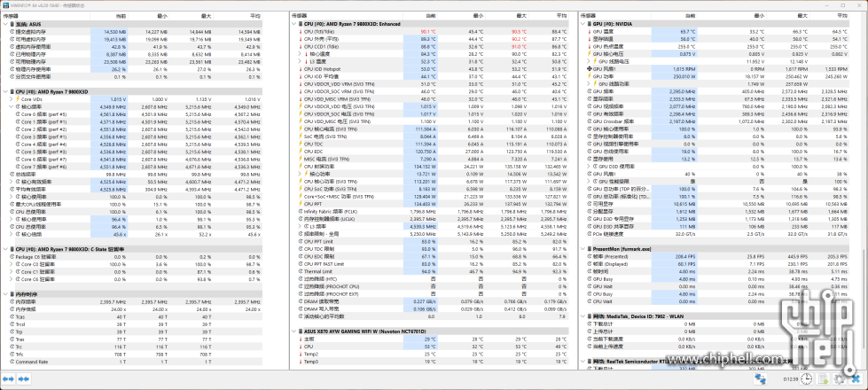Image resolution: width=868 pixels, height=390 pixels.
Task: Click fan icon beside GPU 风扇1 RPM row
Action: (589, 69)
